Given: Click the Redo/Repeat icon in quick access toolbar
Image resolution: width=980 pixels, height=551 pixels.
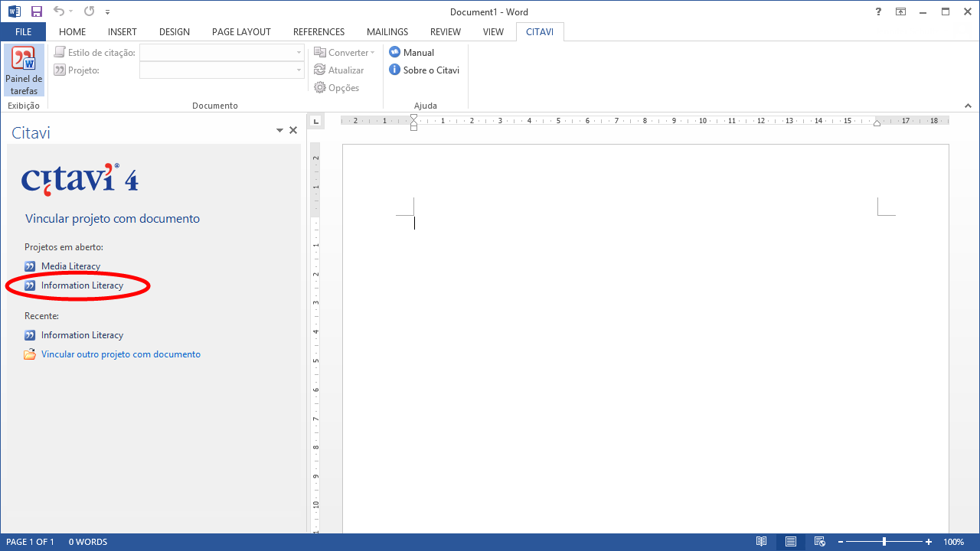Looking at the screenshot, I should 89,11.
